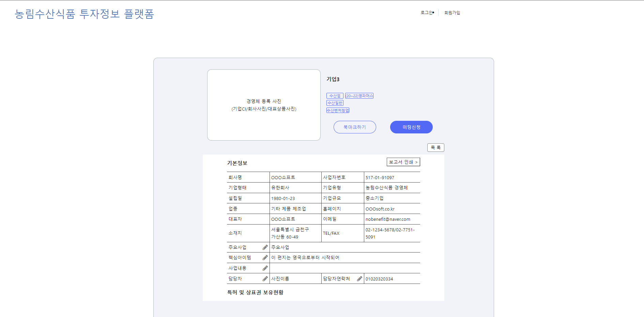Click the 경영체 등록 사진 image placeholder
Viewport: 644px width, 317px height.
tap(264, 105)
